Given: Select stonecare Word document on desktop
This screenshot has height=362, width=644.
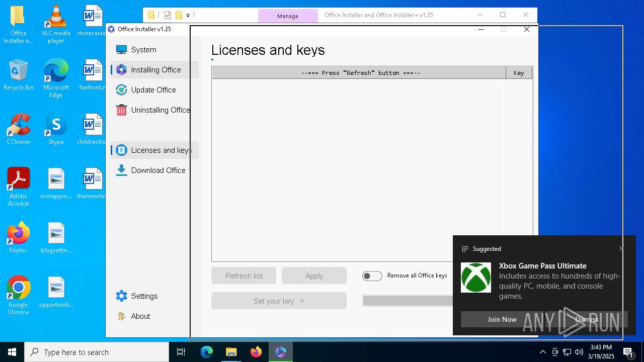Looking at the screenshot, I should tap(92, 21).
